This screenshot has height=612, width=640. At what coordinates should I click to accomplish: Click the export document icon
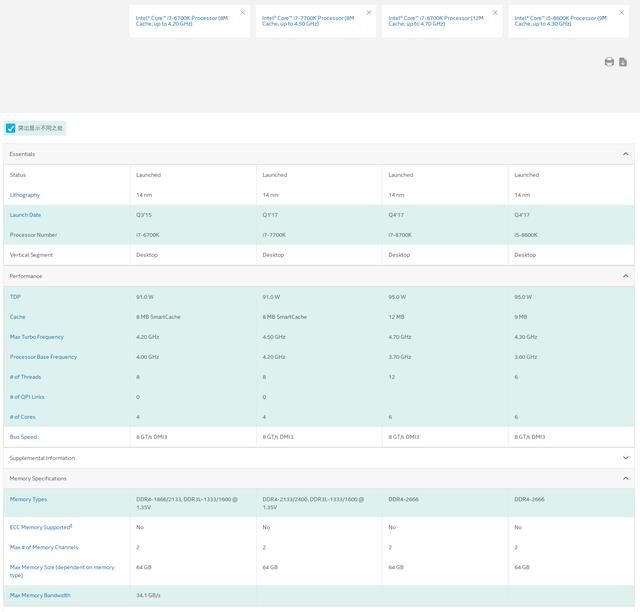point(623,62)
